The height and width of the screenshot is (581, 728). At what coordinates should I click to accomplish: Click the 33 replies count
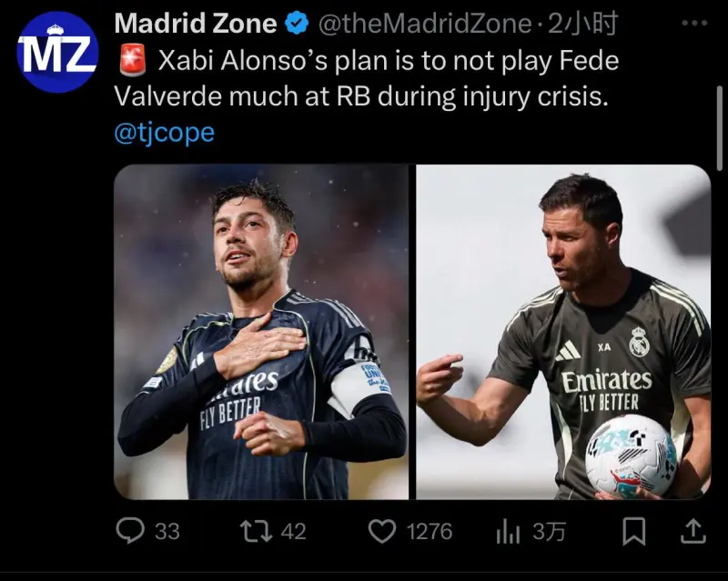click(x=167, y=532)
